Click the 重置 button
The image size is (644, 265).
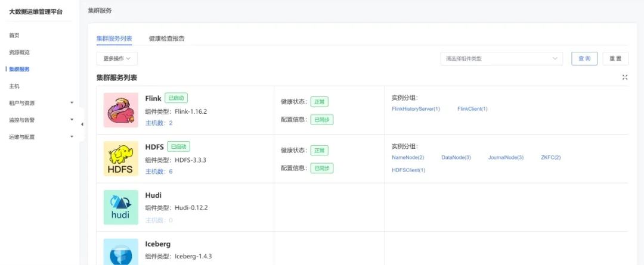[615, 58]
